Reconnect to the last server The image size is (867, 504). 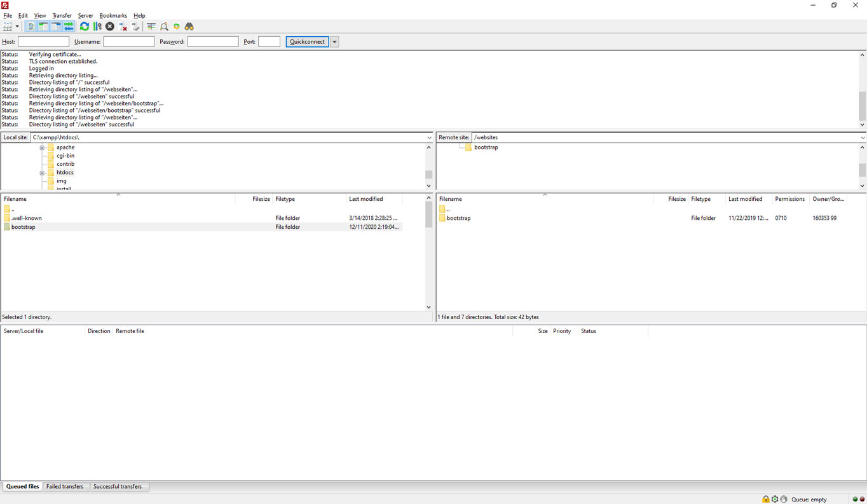coord(136,27)
